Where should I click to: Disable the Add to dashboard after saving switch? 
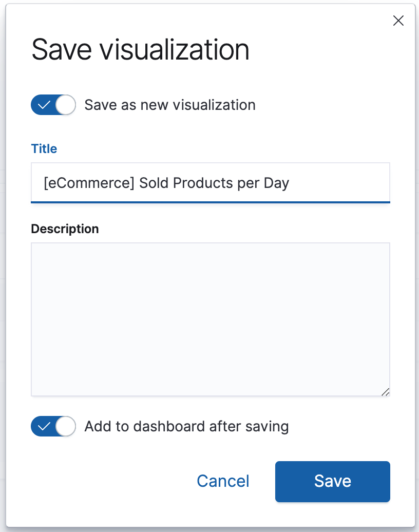point(53,426)
